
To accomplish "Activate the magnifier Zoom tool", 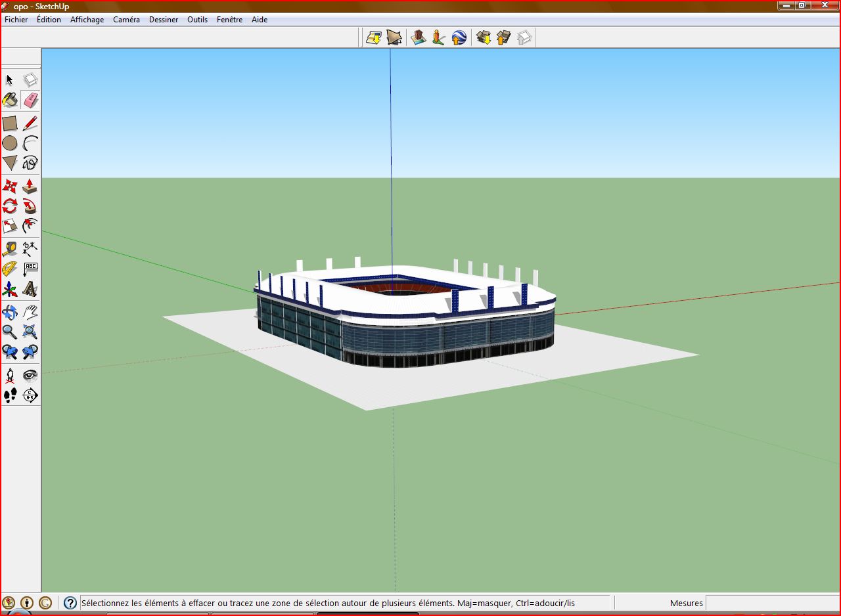I will [x=10, y=332].
